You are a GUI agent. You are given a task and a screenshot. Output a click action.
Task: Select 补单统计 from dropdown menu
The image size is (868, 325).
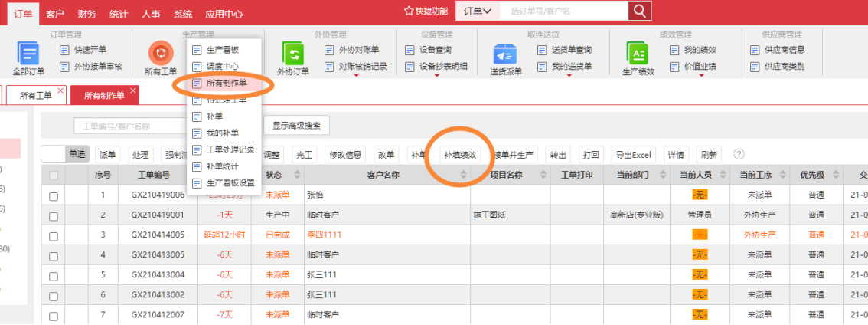[224, 166]
